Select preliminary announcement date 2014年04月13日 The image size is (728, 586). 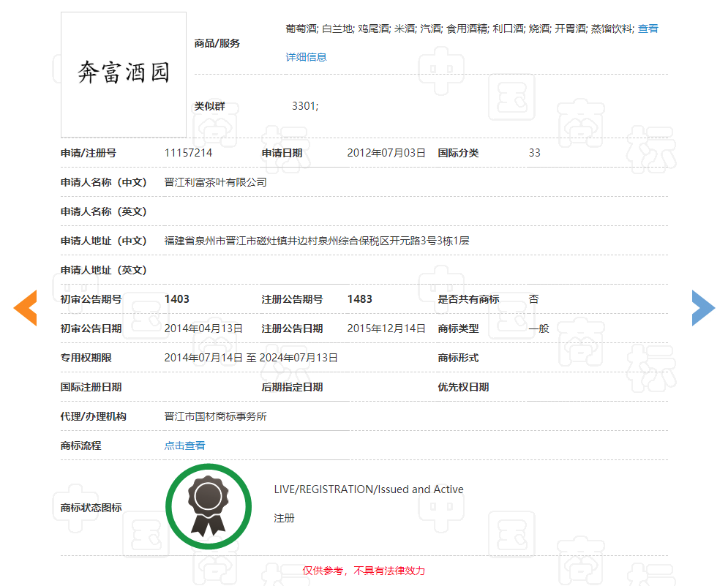click(x=203, y=328)
